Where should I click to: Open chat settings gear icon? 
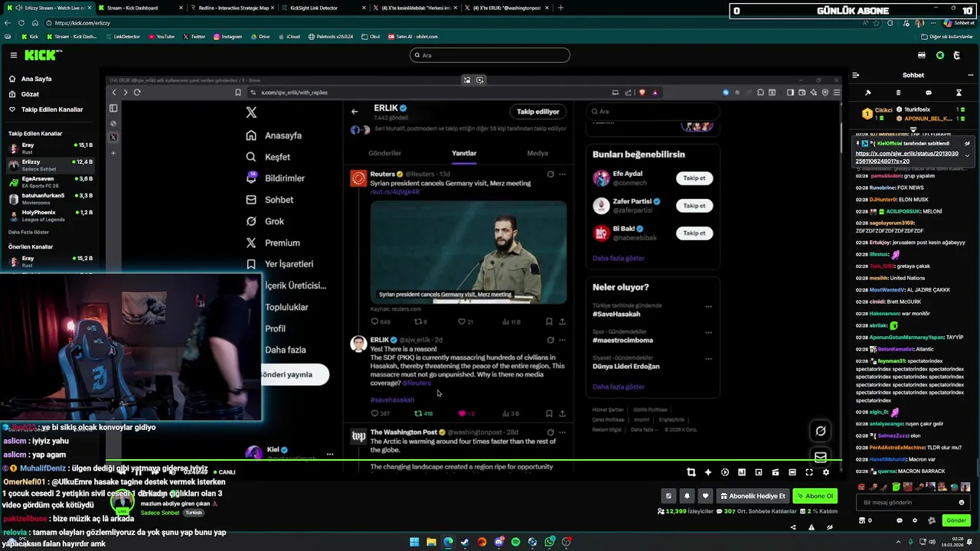pyautogui.click(x=915, y=520)
